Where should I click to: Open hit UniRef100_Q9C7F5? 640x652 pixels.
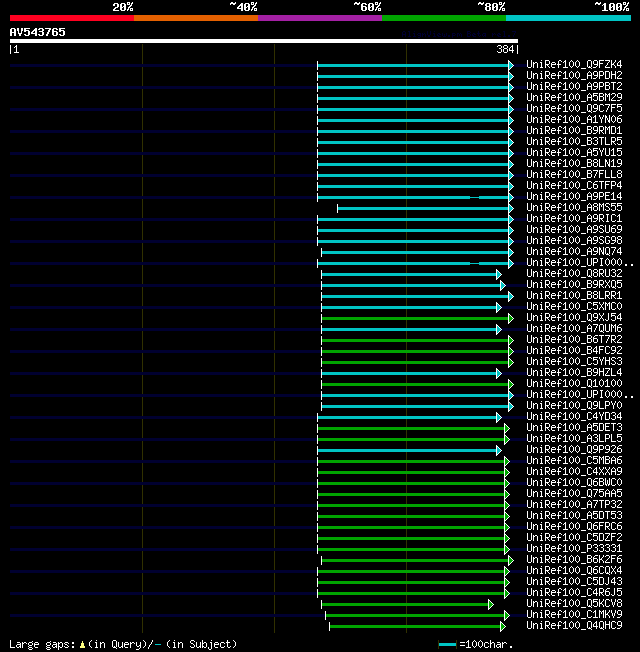click(x=574, y=109)
